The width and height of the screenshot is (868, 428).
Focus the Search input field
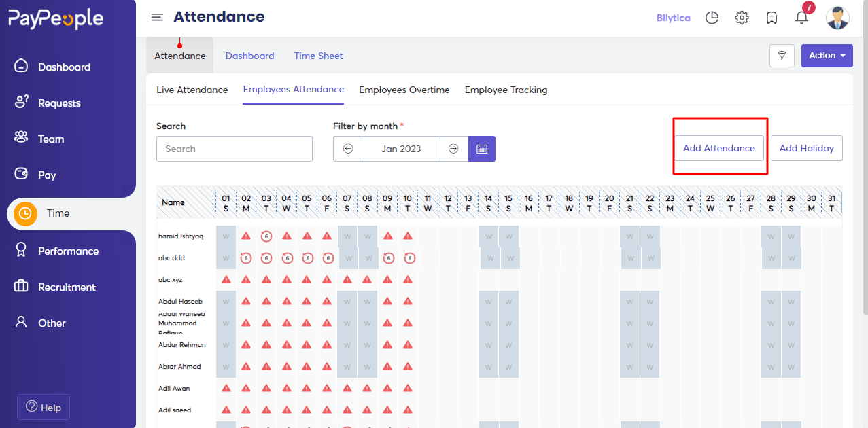(x=235, y=149)
